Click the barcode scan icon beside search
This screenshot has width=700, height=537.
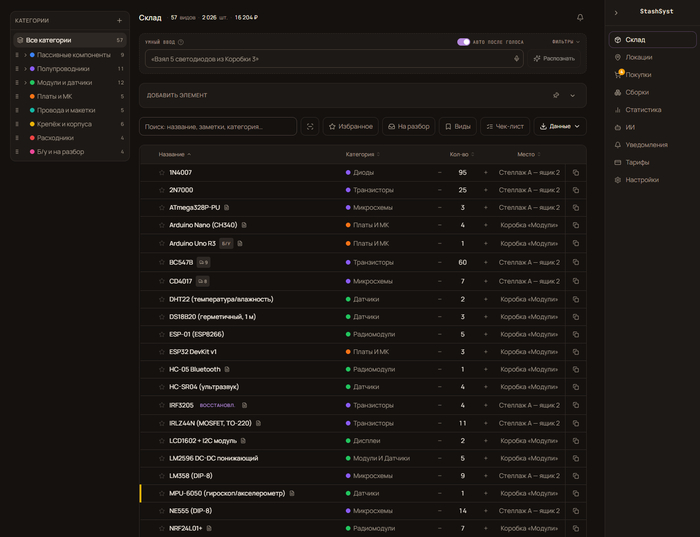click(310, 126)
